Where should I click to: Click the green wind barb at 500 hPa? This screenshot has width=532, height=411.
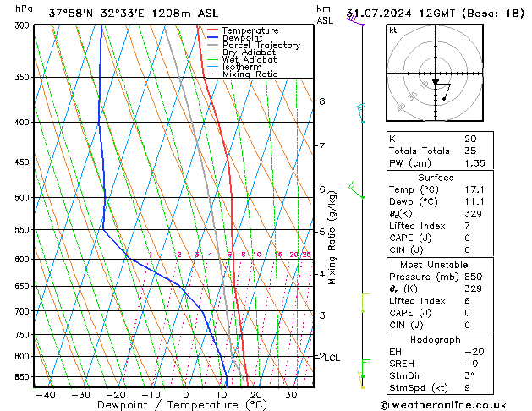click(356, 190)
